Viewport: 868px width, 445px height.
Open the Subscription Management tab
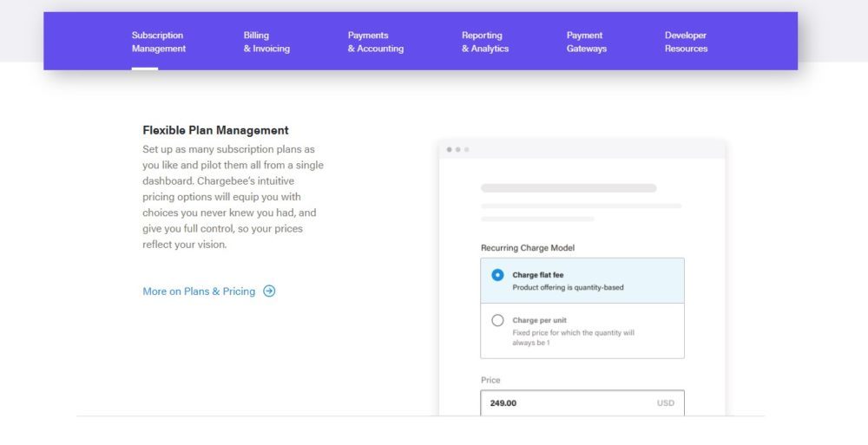point(159,42)
